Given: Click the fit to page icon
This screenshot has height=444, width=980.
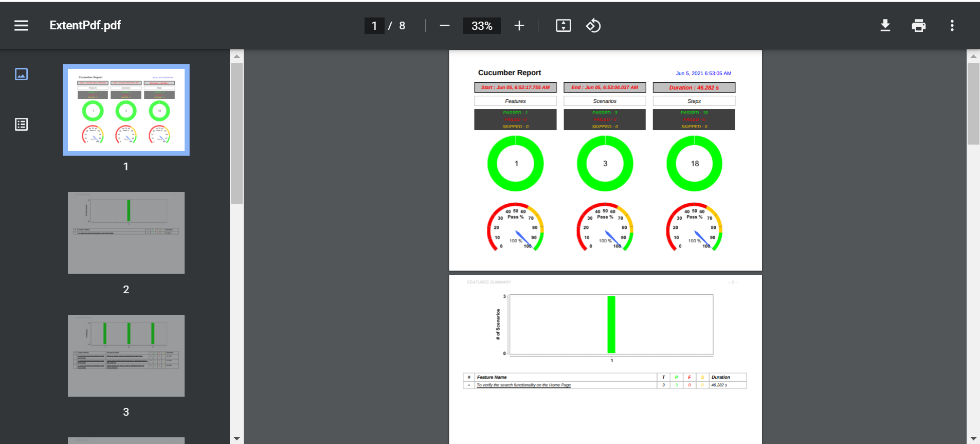Looking at the screenshot, I should pyautogui.click(x=564, y=25).
